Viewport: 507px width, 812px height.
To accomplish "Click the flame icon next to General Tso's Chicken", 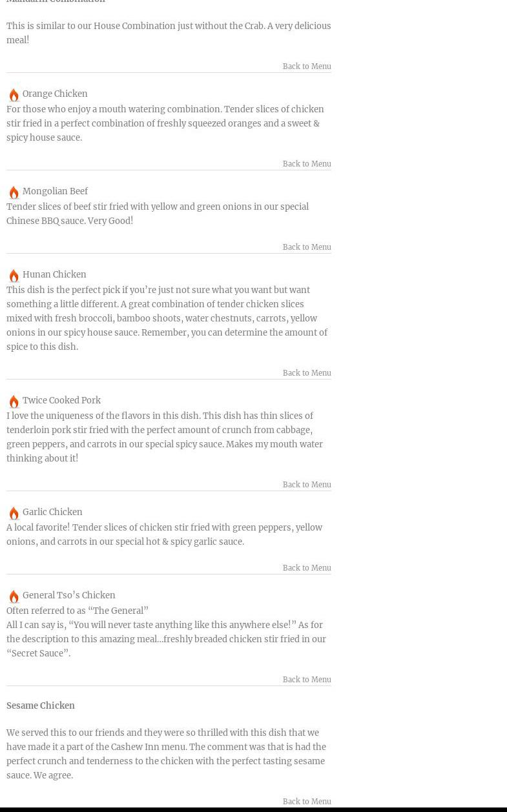I will pos(14,596).
